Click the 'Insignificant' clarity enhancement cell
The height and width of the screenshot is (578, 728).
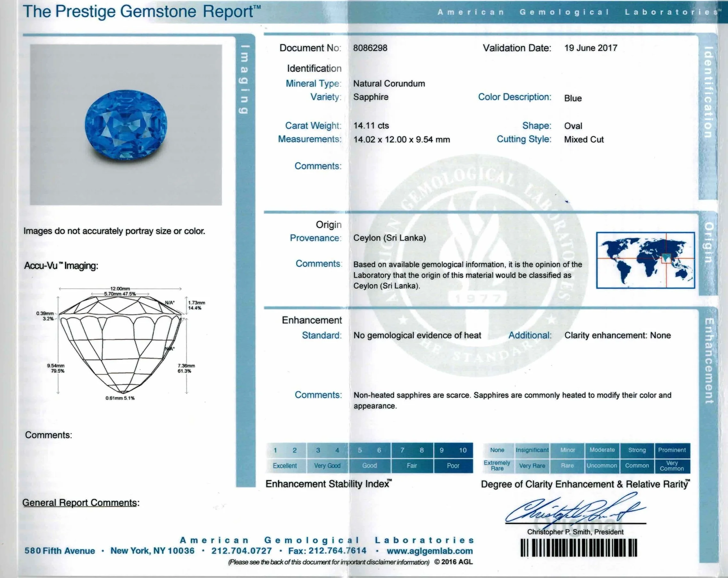(532, 450)
